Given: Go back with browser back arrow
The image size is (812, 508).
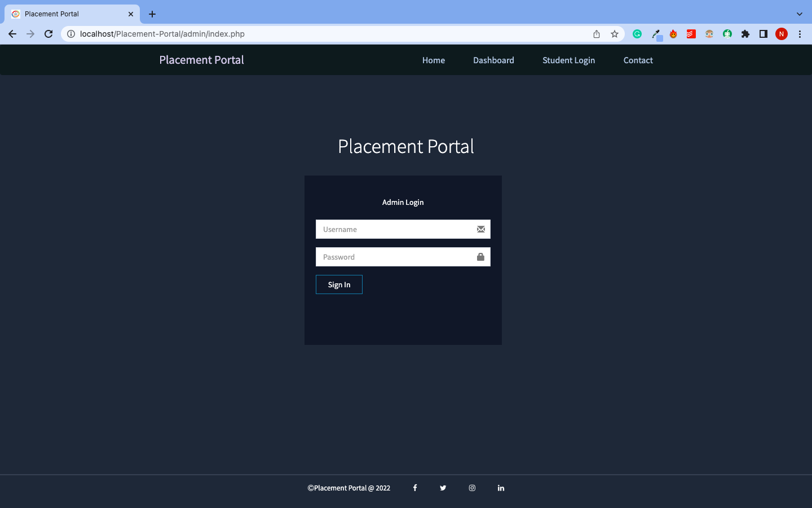Looking at the screenshot, I should (x=12, y=34).
